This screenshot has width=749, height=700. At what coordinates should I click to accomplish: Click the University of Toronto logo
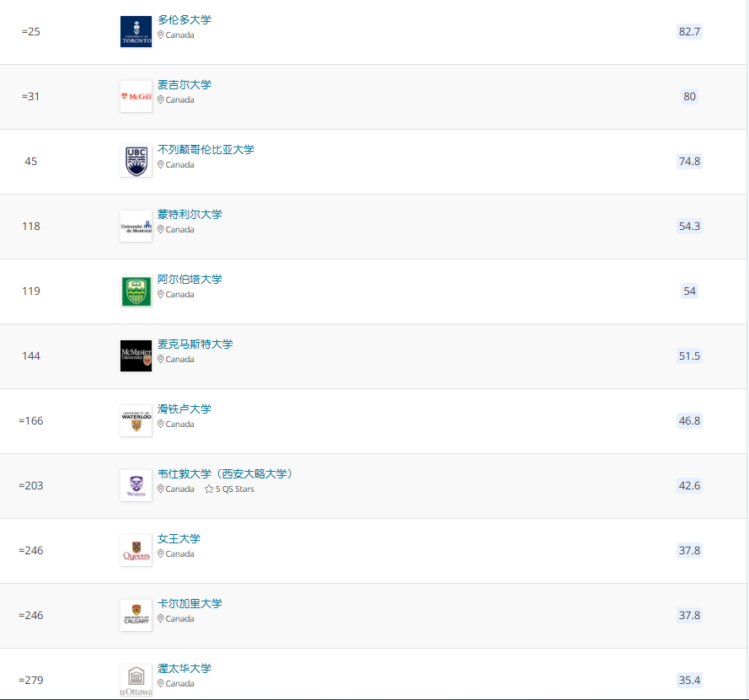point(136,31)
